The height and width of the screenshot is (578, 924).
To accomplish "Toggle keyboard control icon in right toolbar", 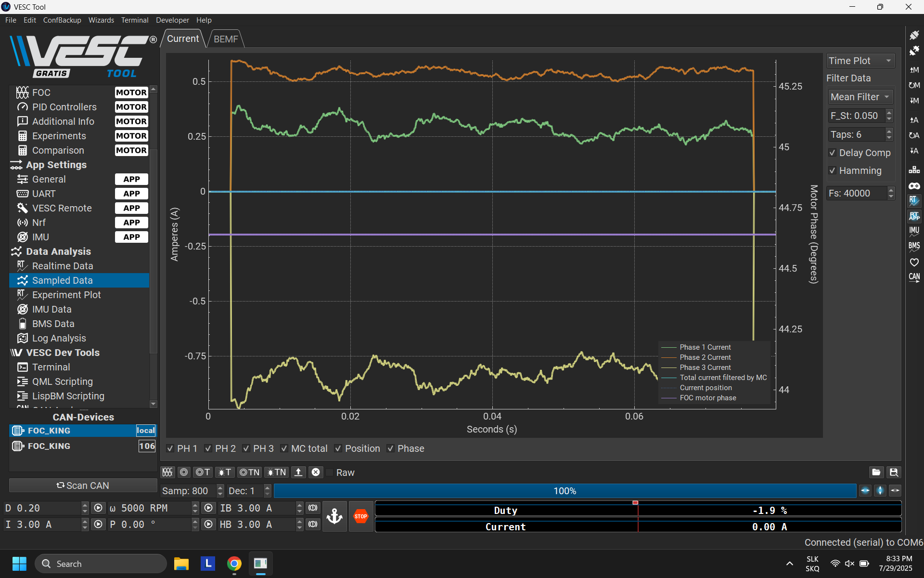I will click(914, 170).
